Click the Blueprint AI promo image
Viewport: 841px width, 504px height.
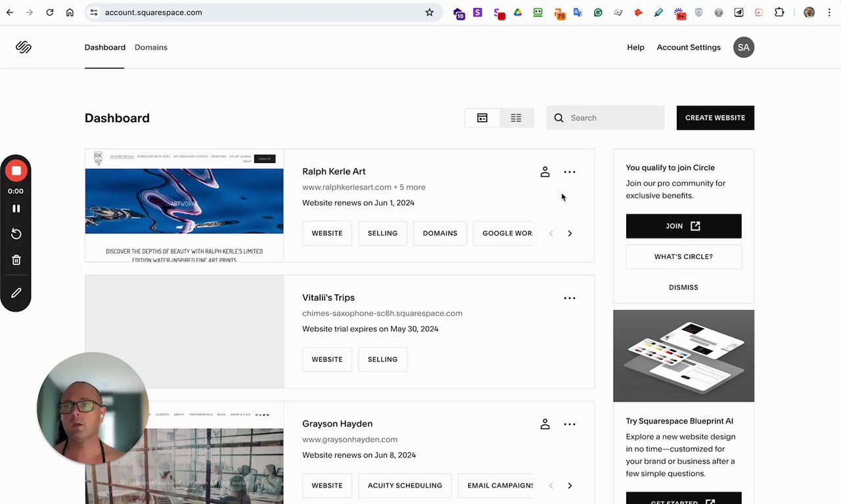click(x=683, y=355)
